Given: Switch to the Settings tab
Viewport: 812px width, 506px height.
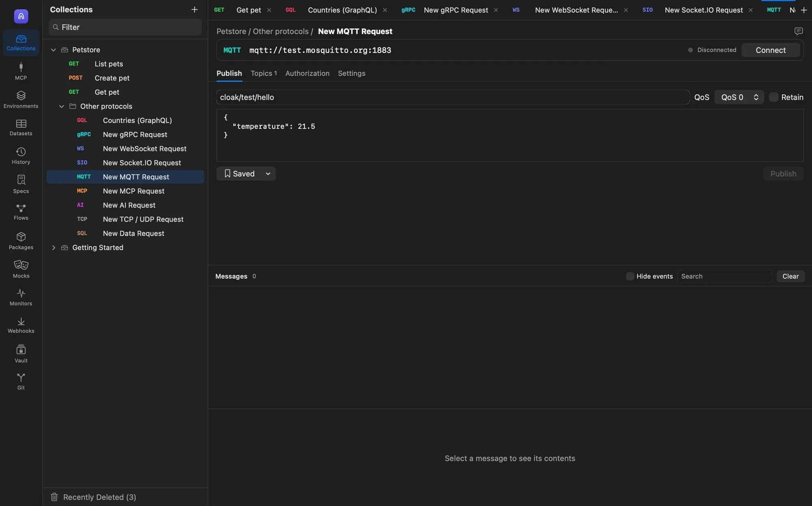Looking at the screenshot, I should [x=352, y=74].
